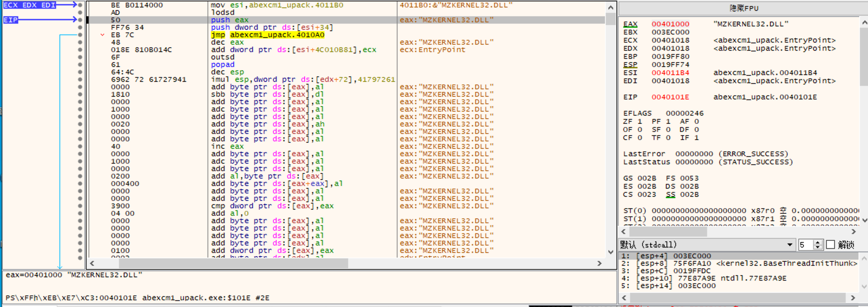
Task: Click disassembly horizontal scrollbar right arrow
Action: 599,263
